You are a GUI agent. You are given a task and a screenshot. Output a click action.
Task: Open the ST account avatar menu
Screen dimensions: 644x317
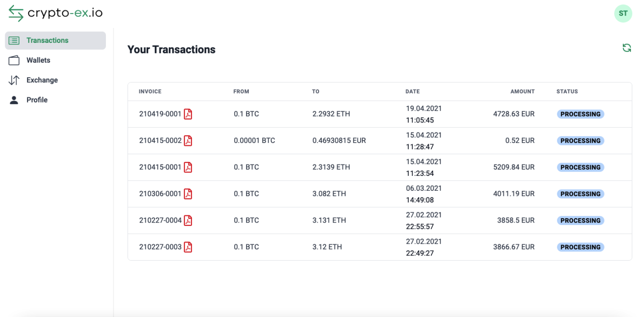pos(623,13)
